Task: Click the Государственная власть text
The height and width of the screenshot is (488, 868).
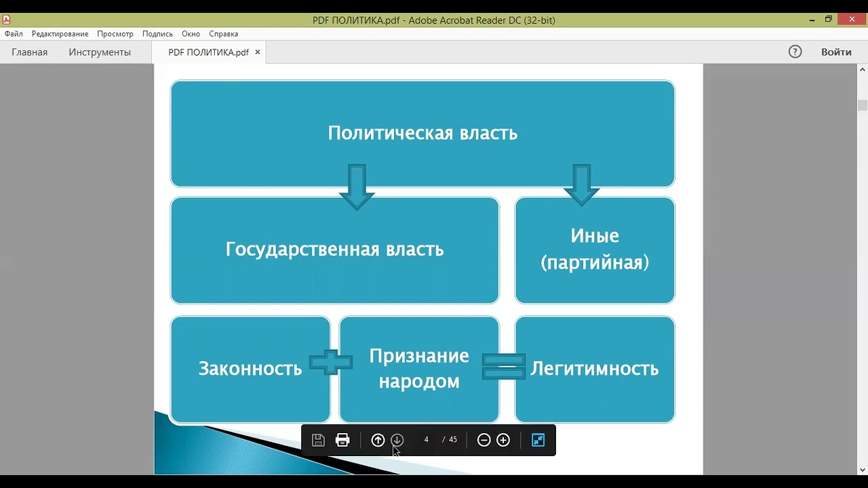Action: [335, 249]
